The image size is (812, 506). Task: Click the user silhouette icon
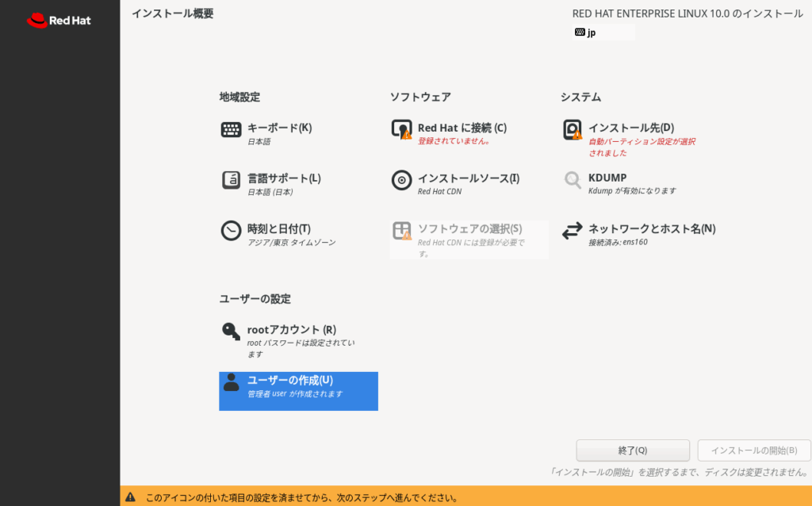231,382
